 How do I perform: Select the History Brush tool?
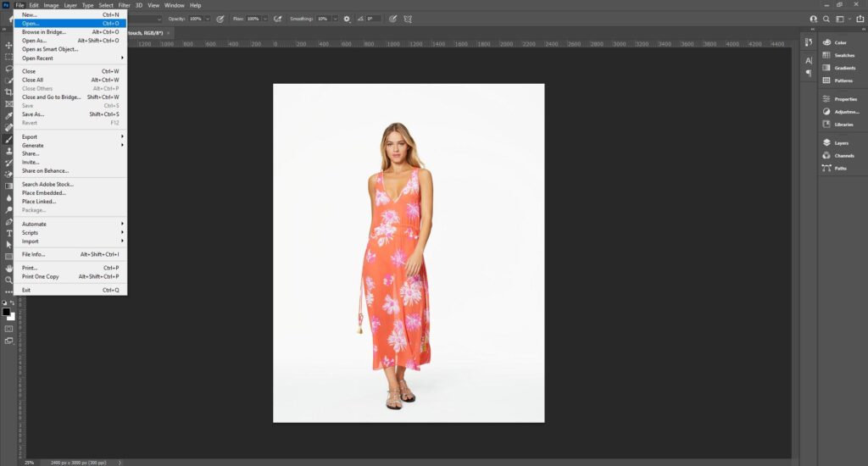[8, 162]
